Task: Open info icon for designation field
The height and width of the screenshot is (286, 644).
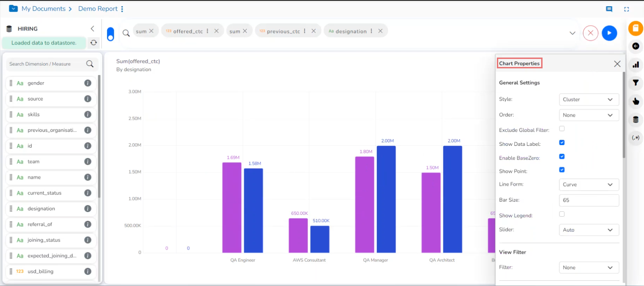Action: (88, 209)
